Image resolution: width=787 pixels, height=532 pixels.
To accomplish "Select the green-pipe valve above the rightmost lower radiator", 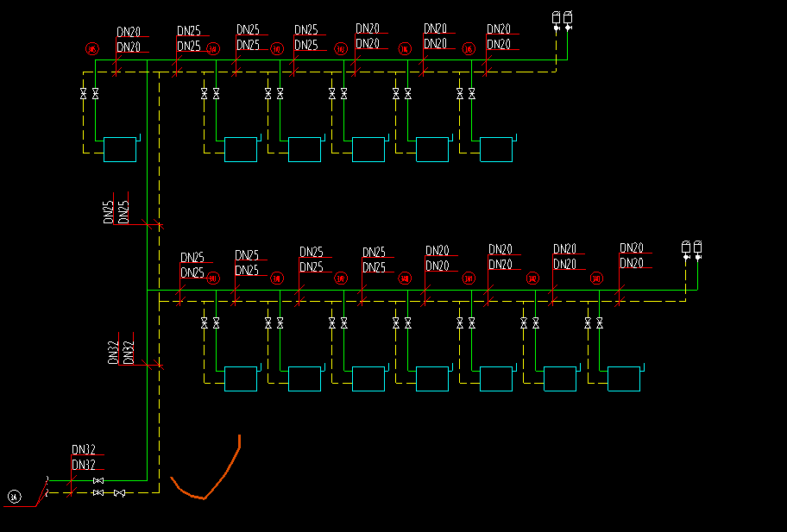I will pyautogui.click(x=599, y=323).
